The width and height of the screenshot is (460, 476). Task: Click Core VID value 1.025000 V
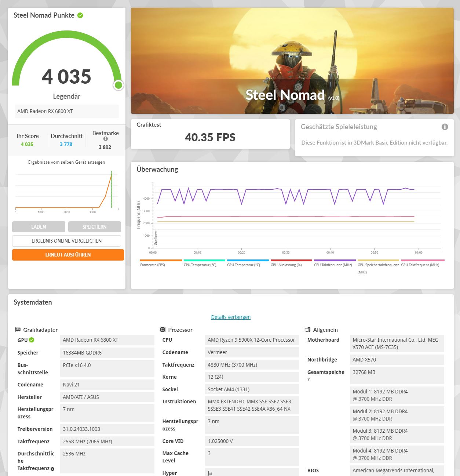pyautogui.click(x=252, y=441)
